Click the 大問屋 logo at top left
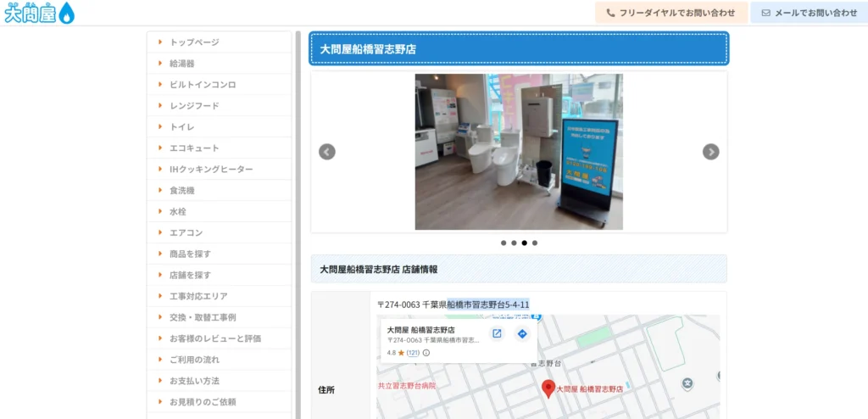The image size is (868, 419). 39,13
